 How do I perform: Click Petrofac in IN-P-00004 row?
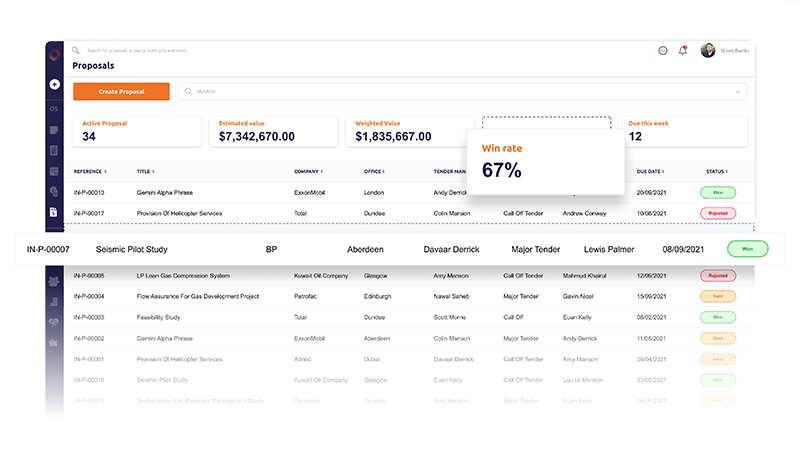coord(305,296)
